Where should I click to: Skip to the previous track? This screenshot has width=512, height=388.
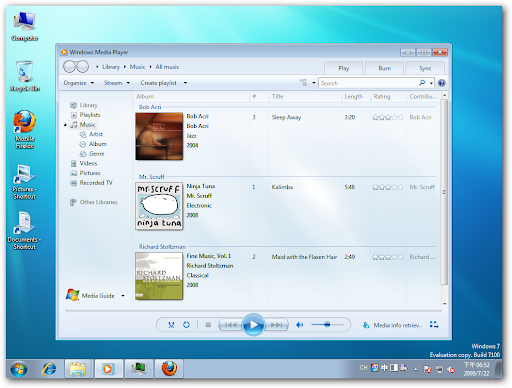tap(231, 325)
